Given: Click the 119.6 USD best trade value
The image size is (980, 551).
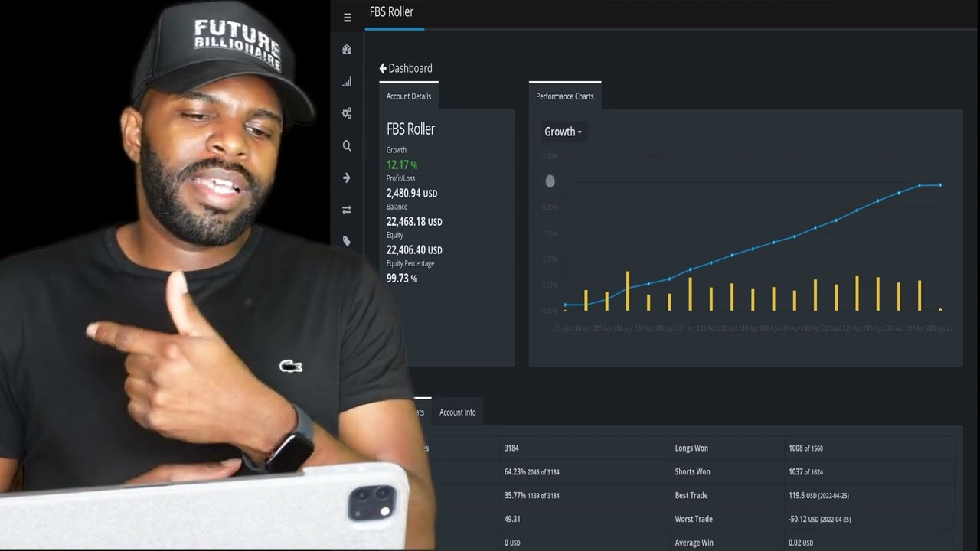Looking at the screenshot, I should 818,496.
